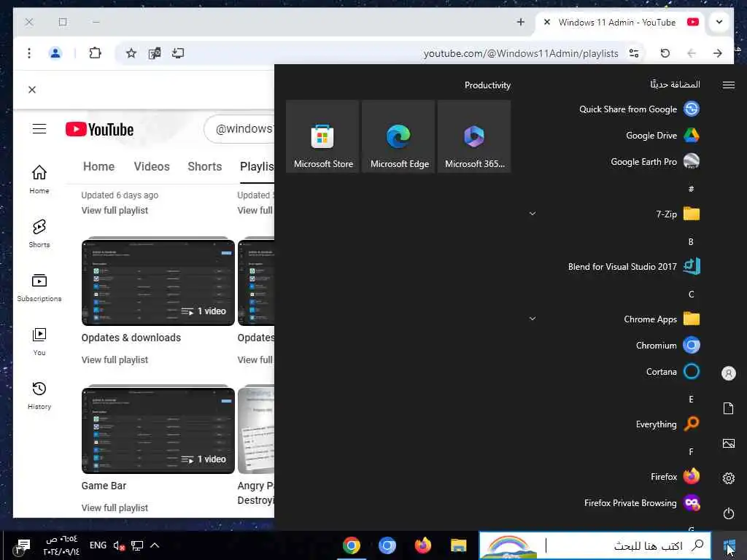View full playlist under Opdates & downloads
The image size is (747, 560).
coord(115,360)
